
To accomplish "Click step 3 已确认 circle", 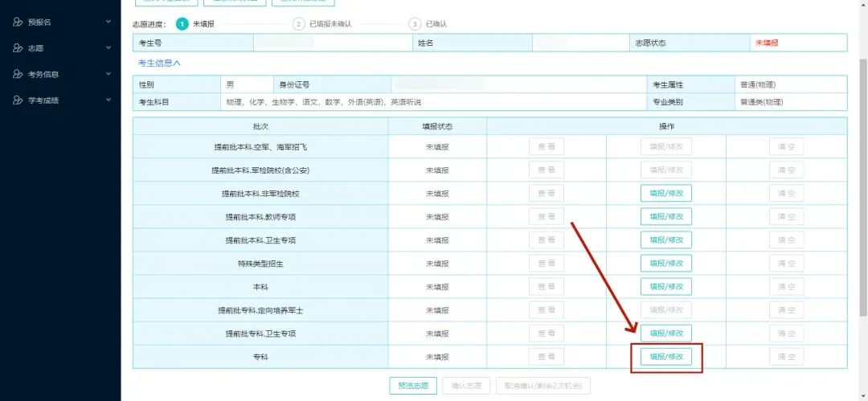I will (415, 24).
